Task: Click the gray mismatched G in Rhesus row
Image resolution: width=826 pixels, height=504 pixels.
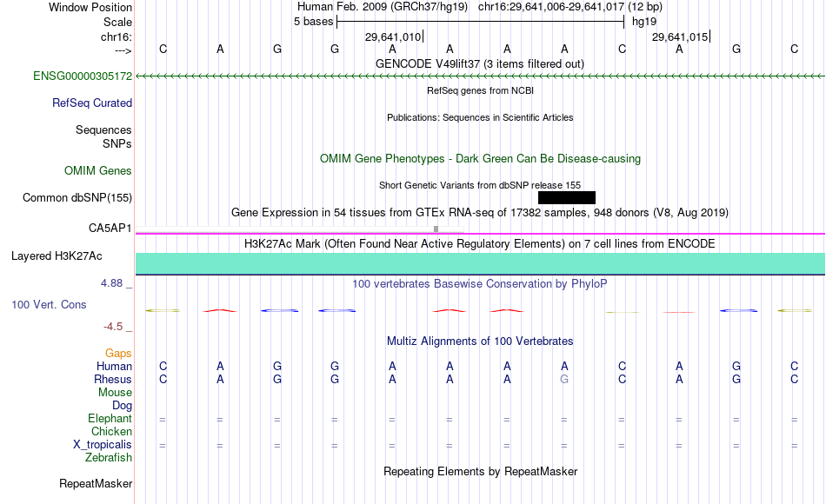Action: pyautogui.click(x=564, y=379)
